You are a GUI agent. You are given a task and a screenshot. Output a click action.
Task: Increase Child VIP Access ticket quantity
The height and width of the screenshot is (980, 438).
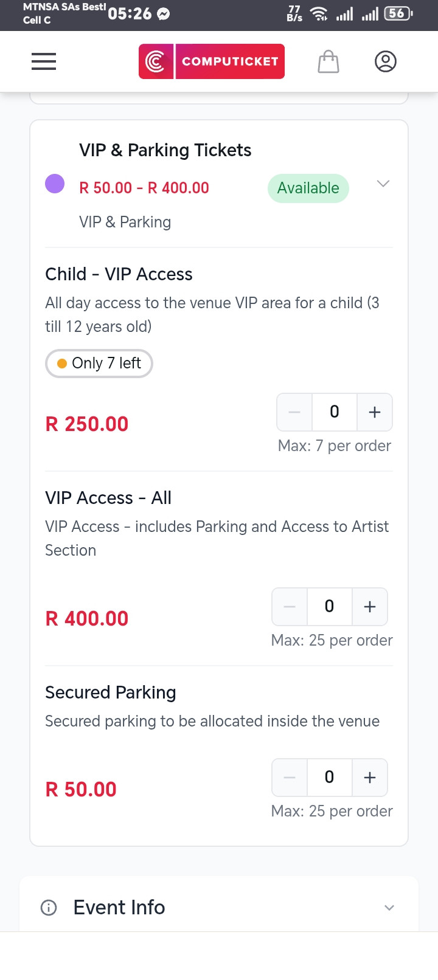374,412
